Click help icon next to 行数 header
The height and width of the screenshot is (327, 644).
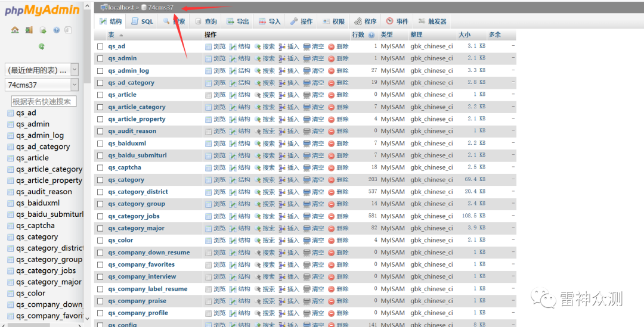click(x=371, y=35)
